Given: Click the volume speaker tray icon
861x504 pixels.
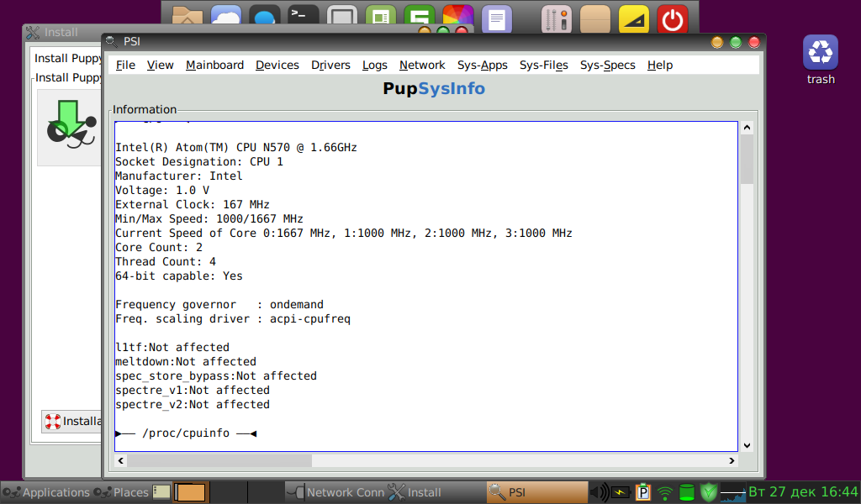Looking at the screenshot, I should click(x=599, y=492).
